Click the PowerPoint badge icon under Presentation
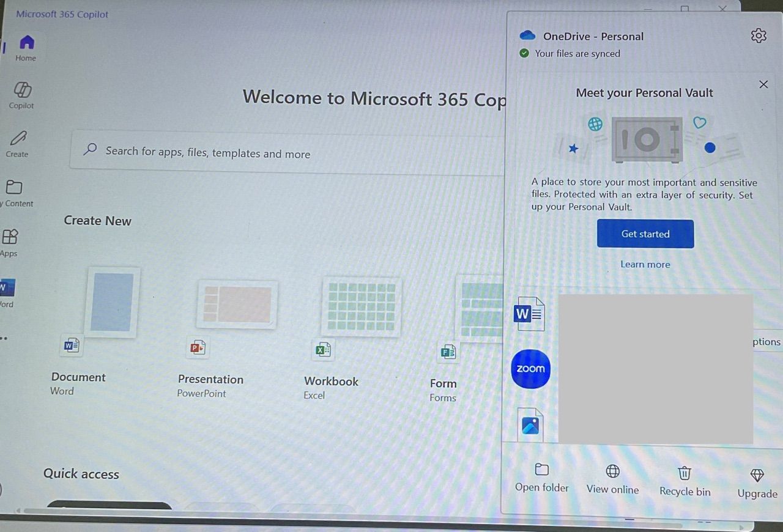This screenshot has width=783, height=532. coord(198,348)
